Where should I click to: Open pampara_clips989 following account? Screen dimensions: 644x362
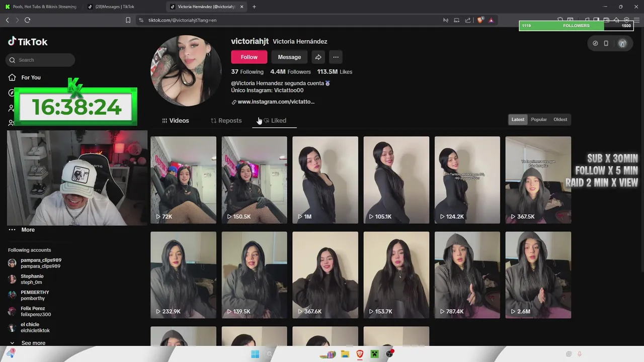(x=34, y=263)
